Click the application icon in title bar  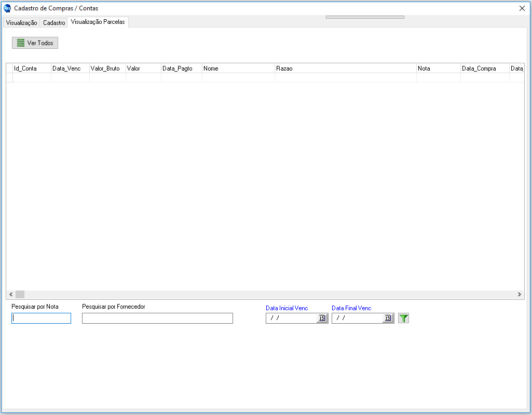coord(7,8)
